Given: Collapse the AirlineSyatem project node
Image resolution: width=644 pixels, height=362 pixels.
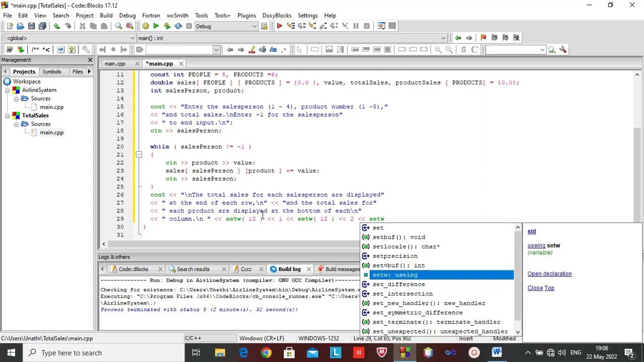Looking at the screenshot, I should 8,90.
